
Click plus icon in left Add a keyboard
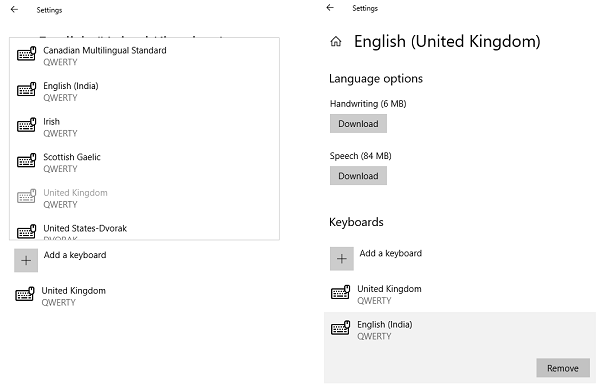pos(26,261)
